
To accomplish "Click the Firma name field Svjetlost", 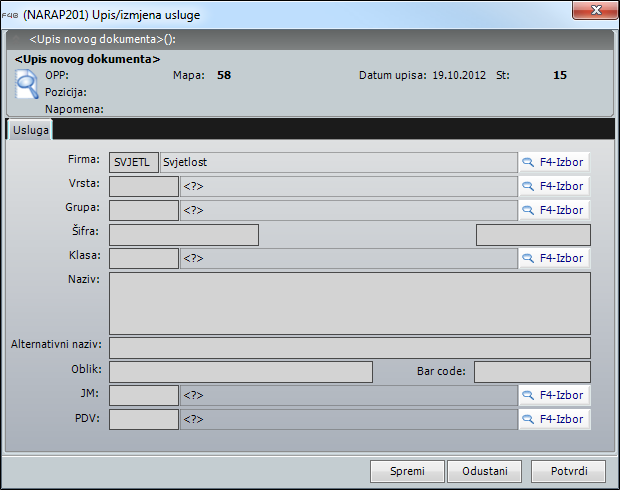I will point(339,162).
